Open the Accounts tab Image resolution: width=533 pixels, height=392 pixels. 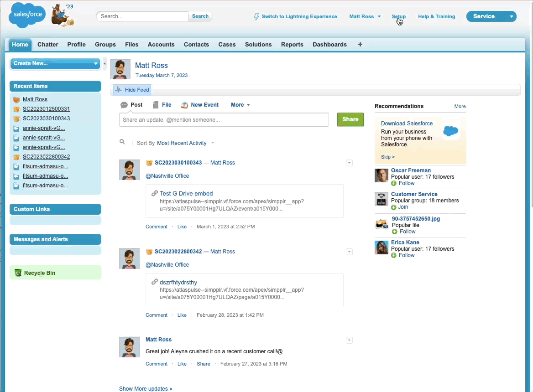[x=161, y=45]
